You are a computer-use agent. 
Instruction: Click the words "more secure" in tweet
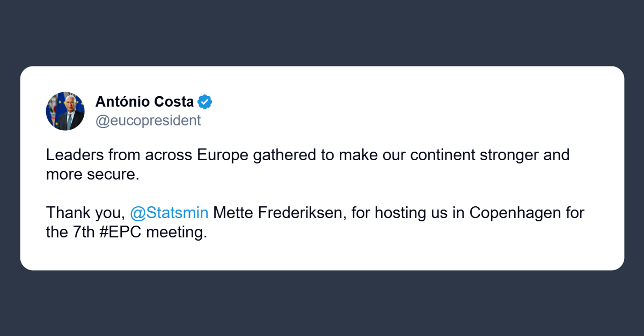click(x=92, y=175)
